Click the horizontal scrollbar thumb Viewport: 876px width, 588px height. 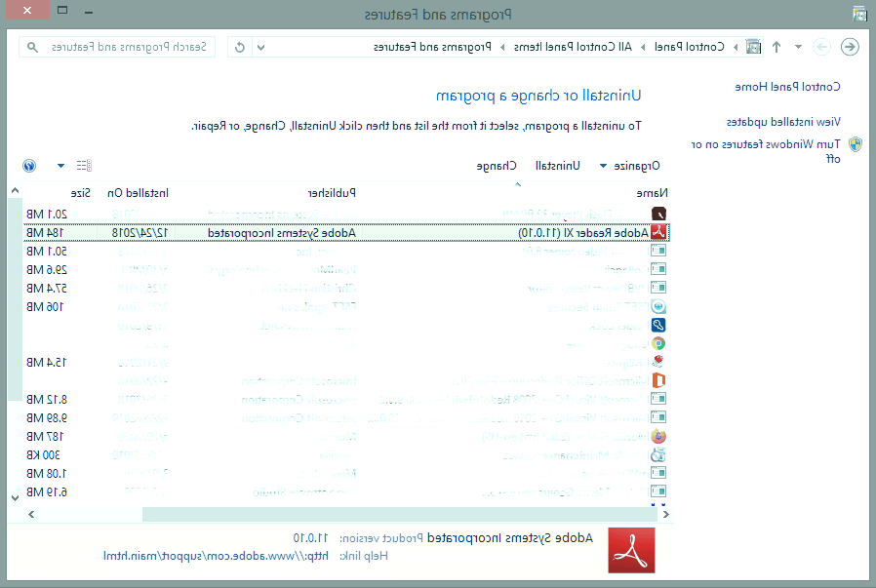(400, 514)
